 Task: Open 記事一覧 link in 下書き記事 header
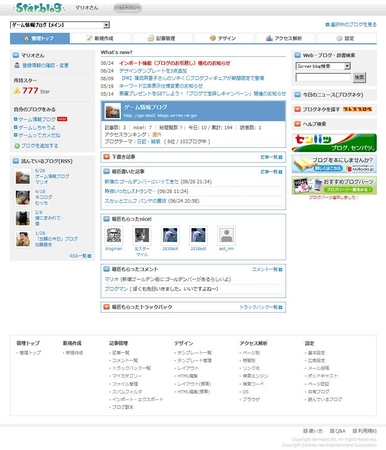[x=271, y=157]
